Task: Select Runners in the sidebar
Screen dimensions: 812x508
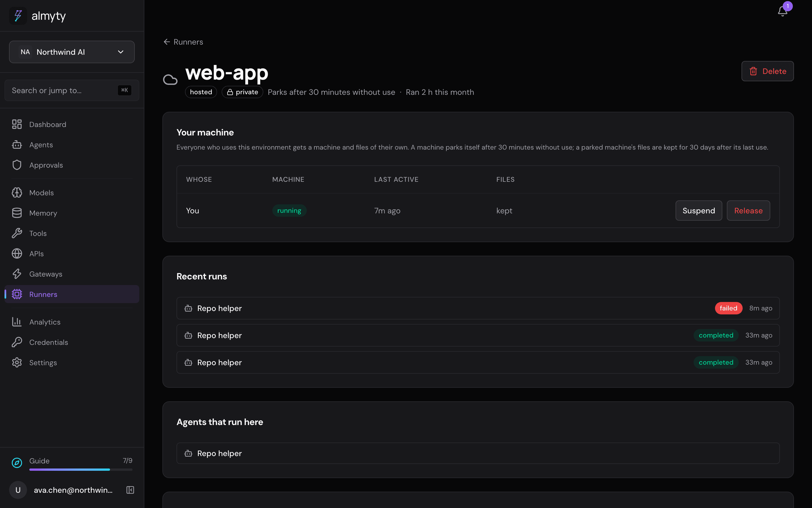Action: click(x=72, y=294)
